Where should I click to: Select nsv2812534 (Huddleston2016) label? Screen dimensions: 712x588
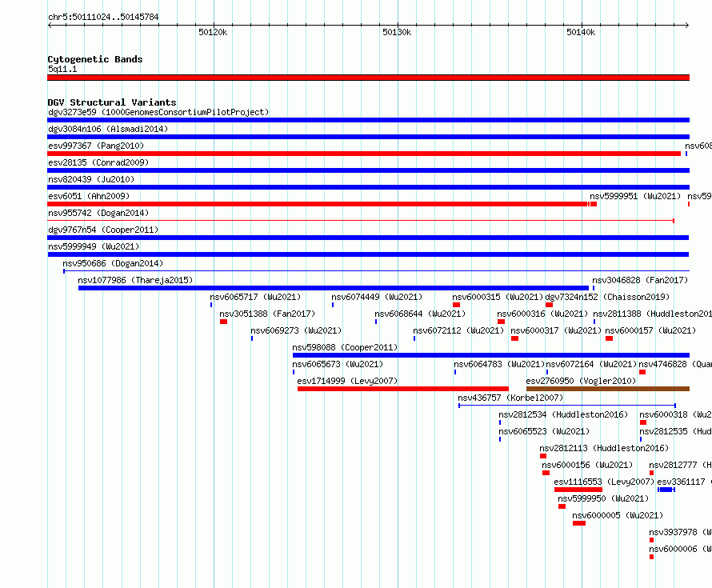(563, 414)
